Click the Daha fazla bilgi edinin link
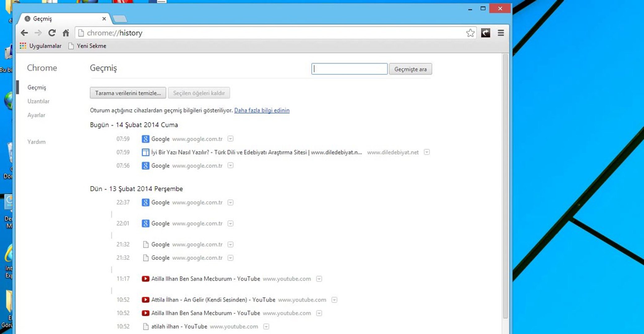 click(262, 110)
